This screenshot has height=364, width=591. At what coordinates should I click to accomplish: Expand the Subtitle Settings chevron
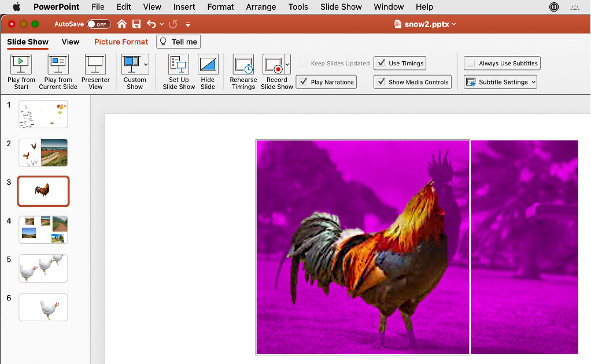(x=533, y=82)
